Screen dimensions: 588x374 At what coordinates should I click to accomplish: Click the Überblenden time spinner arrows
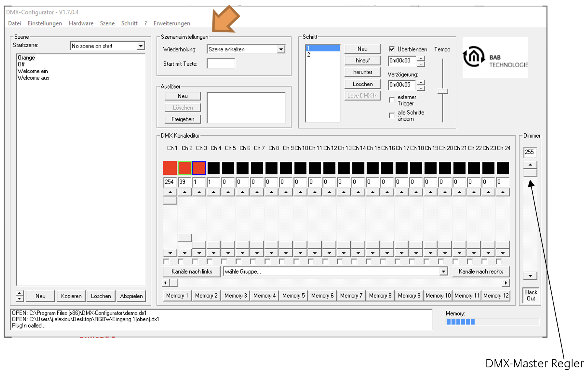(x=421, y=61)
